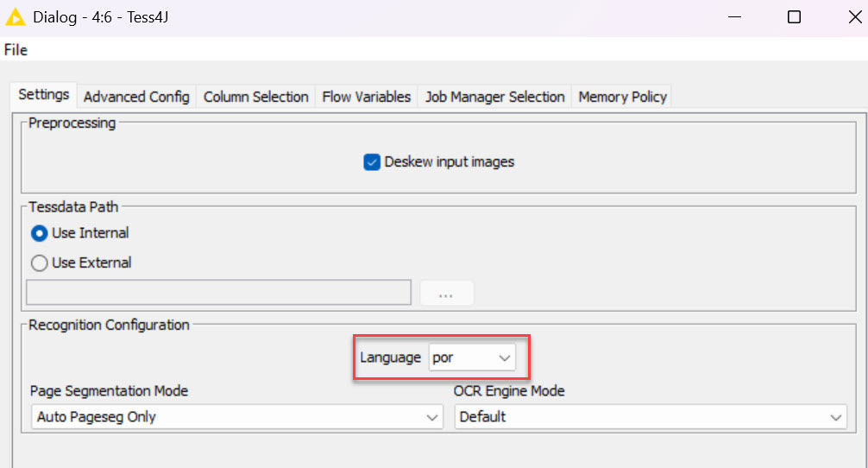The width and height of the screenshot is (868, 468).
Task: Go to the Flow Variables tab
Action: (366, 97)
